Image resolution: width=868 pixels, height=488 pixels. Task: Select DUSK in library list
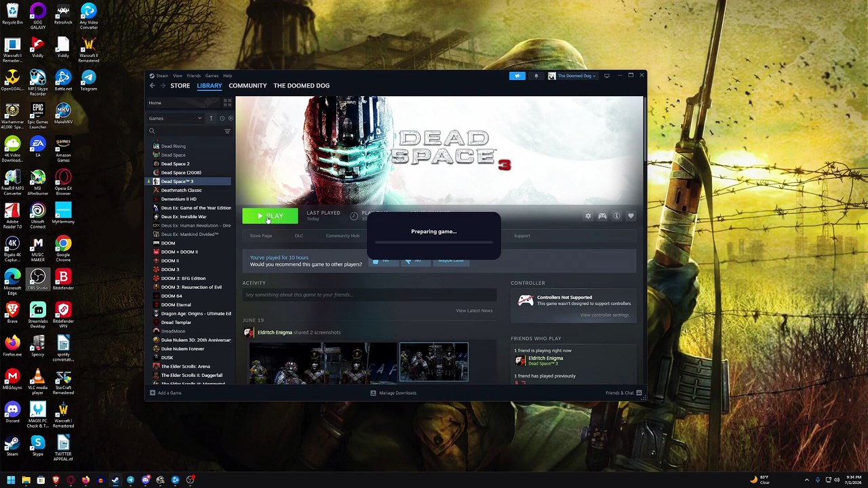(167, 358)
